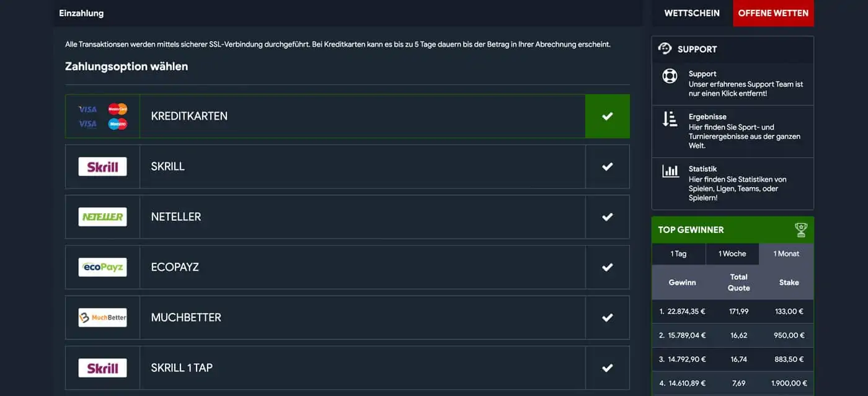Image resolution: width=868 pixels, height=396 pixels.
Task: Click the Skrill logo in SKRILL row
Action: coord(102,166)
